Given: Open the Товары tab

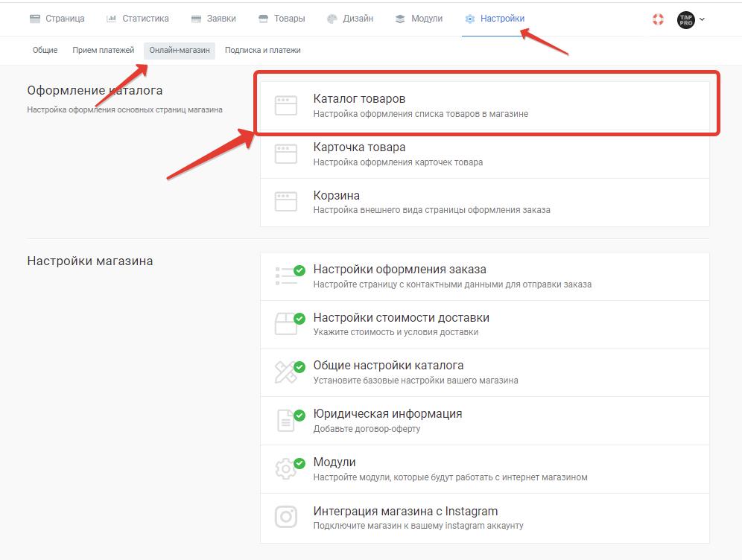Looking at the screenshot, I should (x=282, y=19).
